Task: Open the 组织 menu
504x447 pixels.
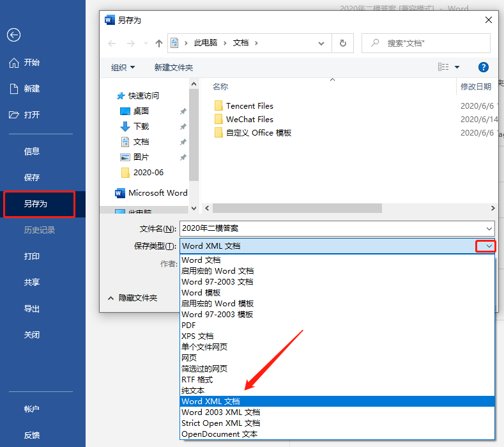Action: tap(123, 68)
